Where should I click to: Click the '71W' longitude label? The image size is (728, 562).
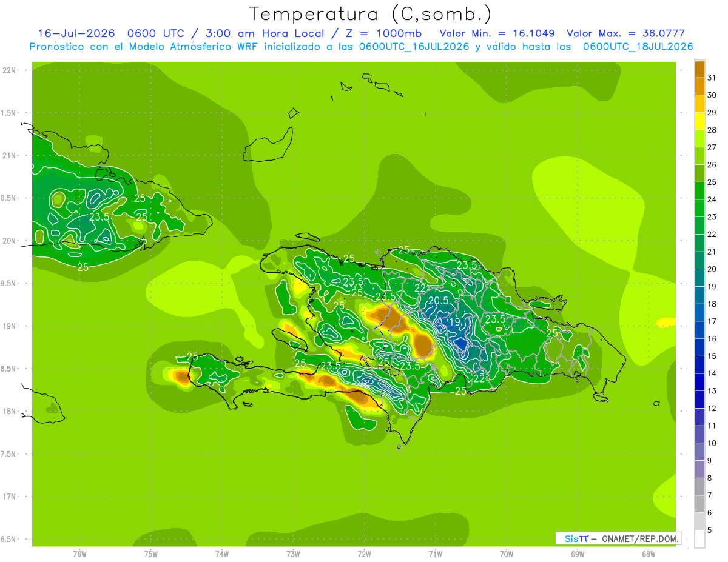(x=435, y=554)
